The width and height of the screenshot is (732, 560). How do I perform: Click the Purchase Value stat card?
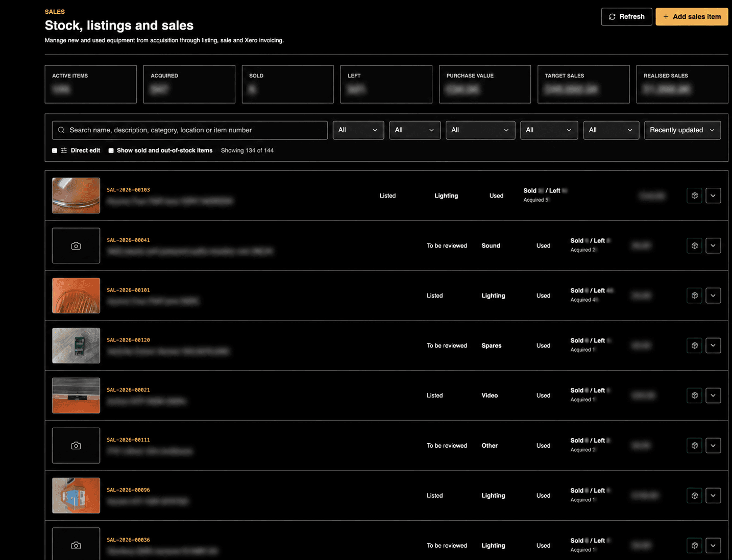(x=485, y=84)
